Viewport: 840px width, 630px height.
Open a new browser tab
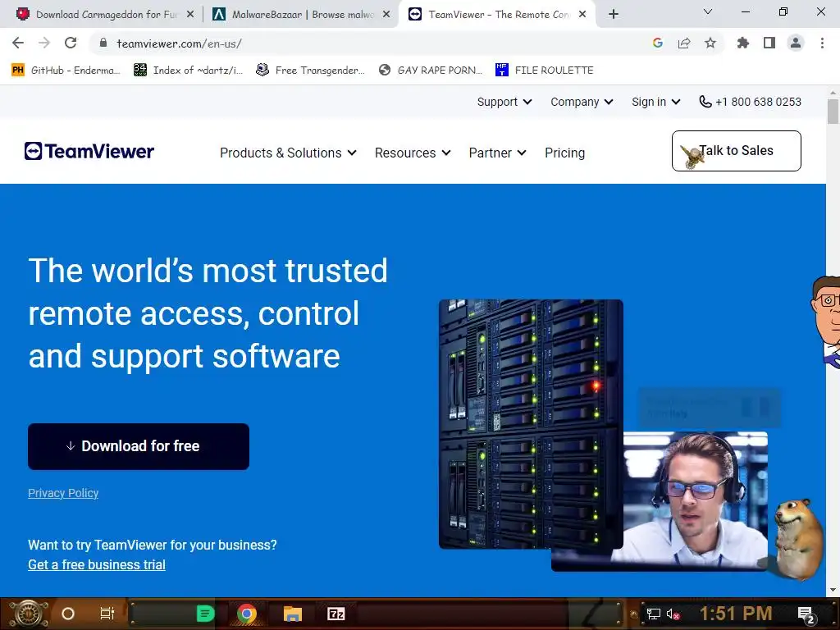point(614,15)
